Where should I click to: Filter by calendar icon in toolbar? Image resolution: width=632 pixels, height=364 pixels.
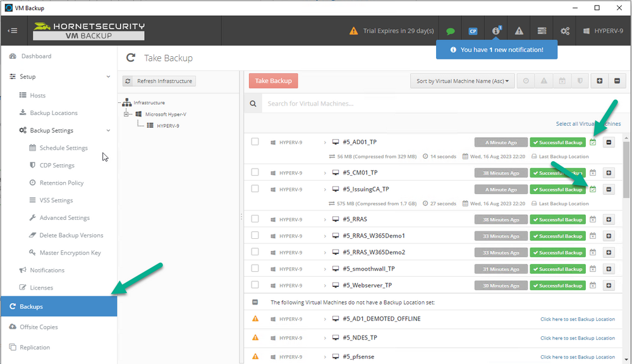(562, 81)
